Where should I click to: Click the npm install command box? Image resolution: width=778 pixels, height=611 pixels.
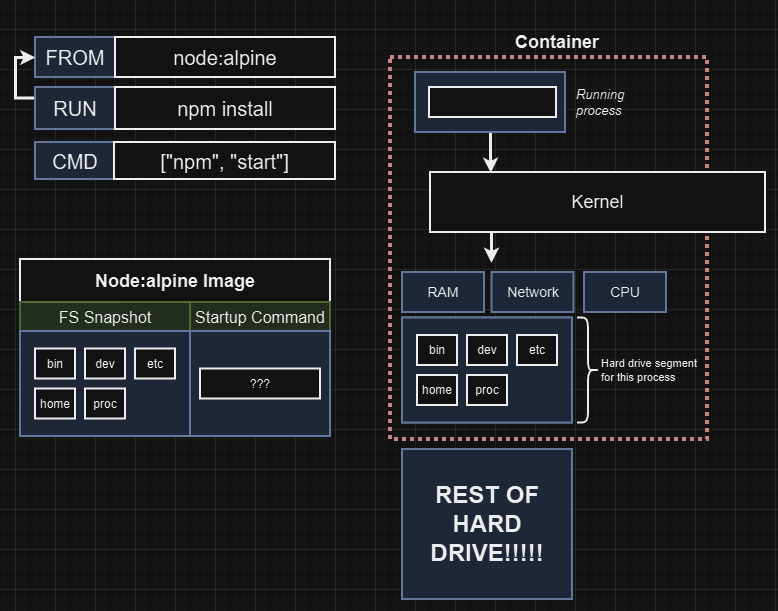[x=224, y=108]
